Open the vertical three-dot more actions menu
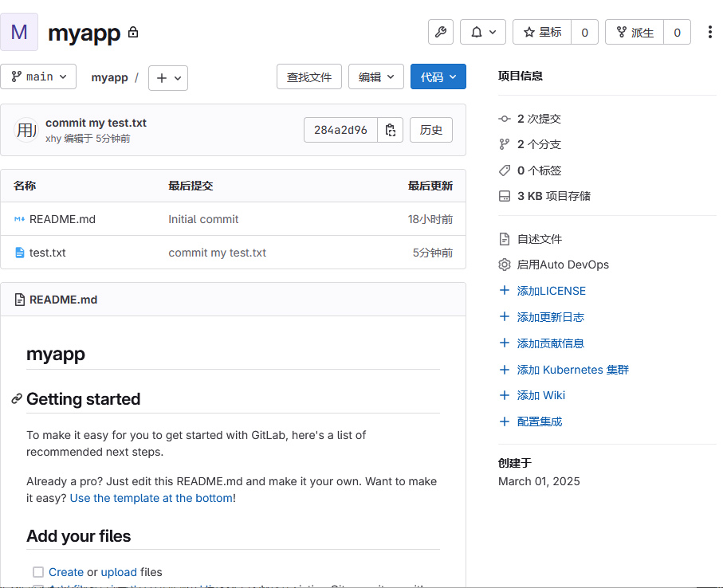723x588 pixels. tap(709, 33)
